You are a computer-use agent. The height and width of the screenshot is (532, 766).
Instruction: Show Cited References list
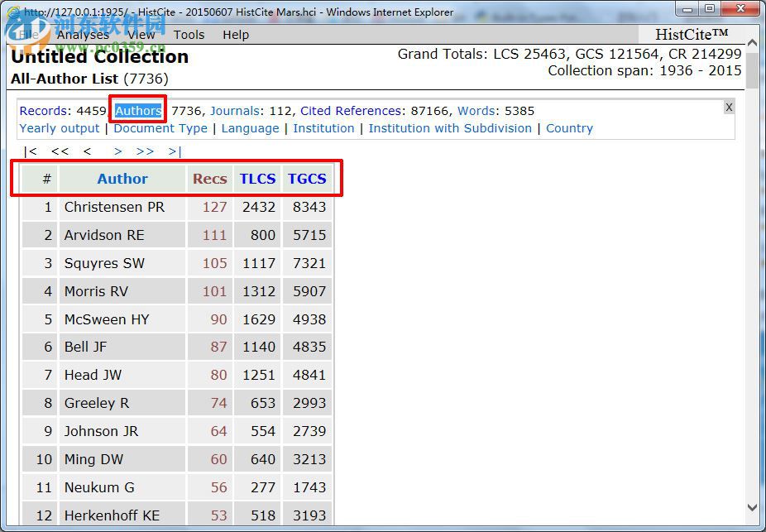click(x=352, y=111)
